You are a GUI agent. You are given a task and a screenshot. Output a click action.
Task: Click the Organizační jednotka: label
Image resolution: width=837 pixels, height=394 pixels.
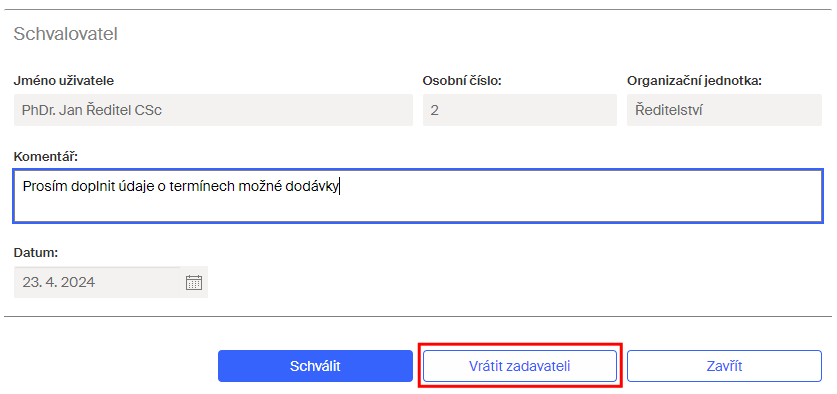tap(694, 81)
